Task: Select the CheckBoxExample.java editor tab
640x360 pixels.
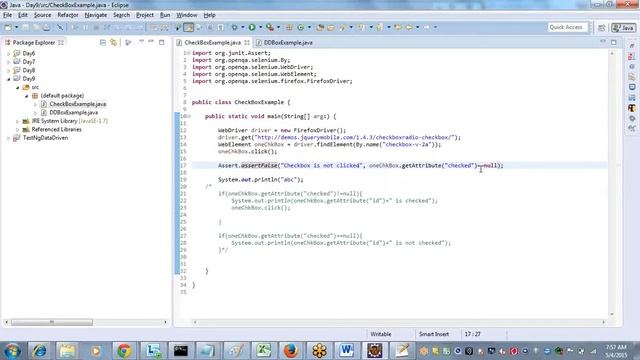Action: pos(212,42)
